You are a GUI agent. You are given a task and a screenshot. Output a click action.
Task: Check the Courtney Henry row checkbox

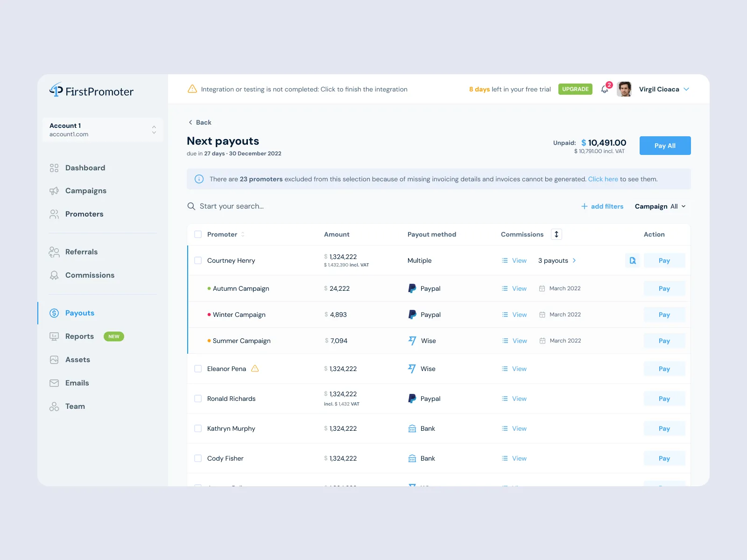198,260
